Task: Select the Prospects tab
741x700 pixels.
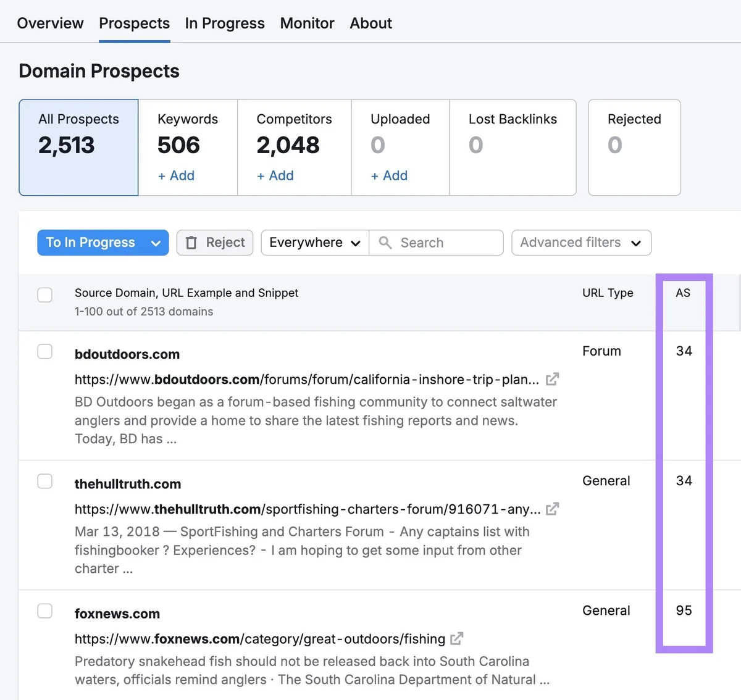Action: [134, 23]
